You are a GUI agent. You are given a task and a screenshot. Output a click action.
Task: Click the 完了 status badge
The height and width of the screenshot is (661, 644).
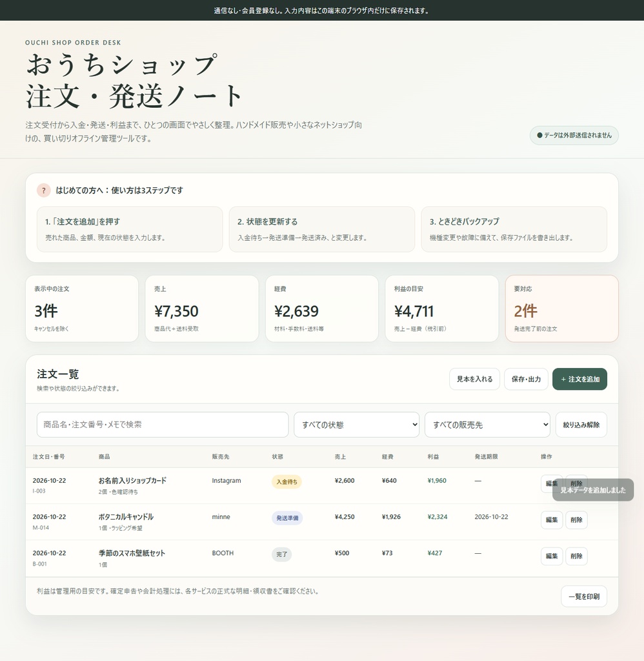coord(281,554)
